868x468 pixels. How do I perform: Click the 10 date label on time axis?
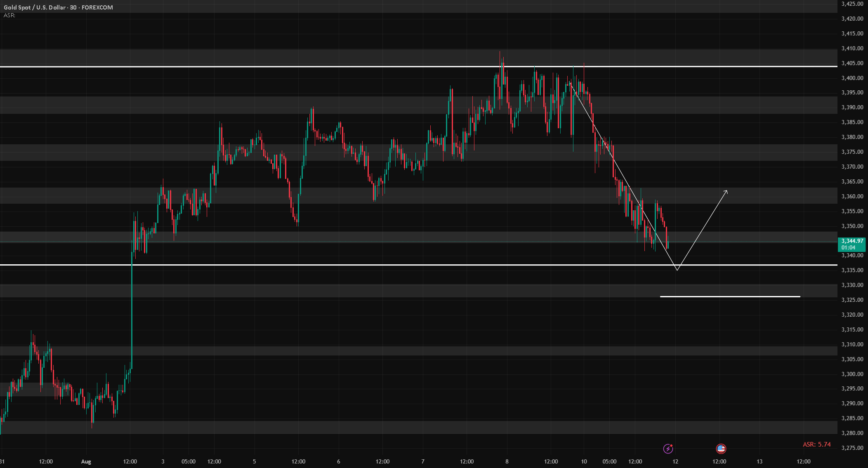(x=584, y=461)
